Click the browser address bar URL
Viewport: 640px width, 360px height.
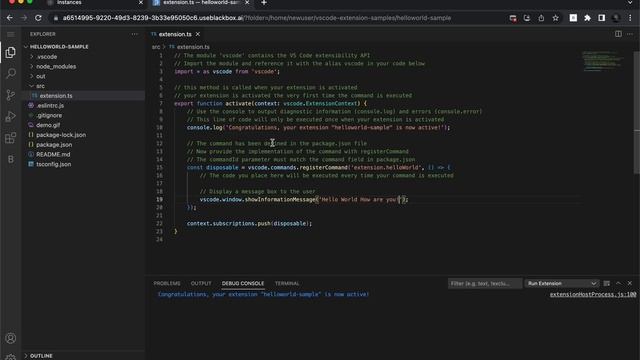pos(257,18)
